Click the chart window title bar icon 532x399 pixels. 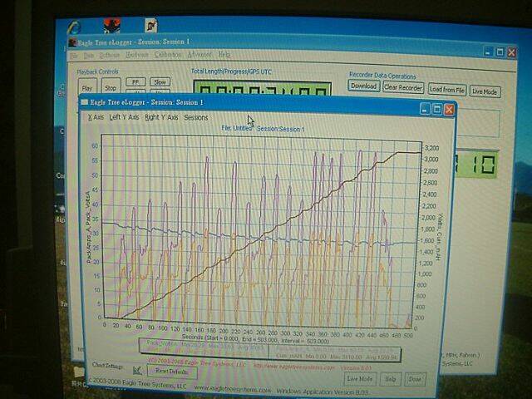pos(85,102)
